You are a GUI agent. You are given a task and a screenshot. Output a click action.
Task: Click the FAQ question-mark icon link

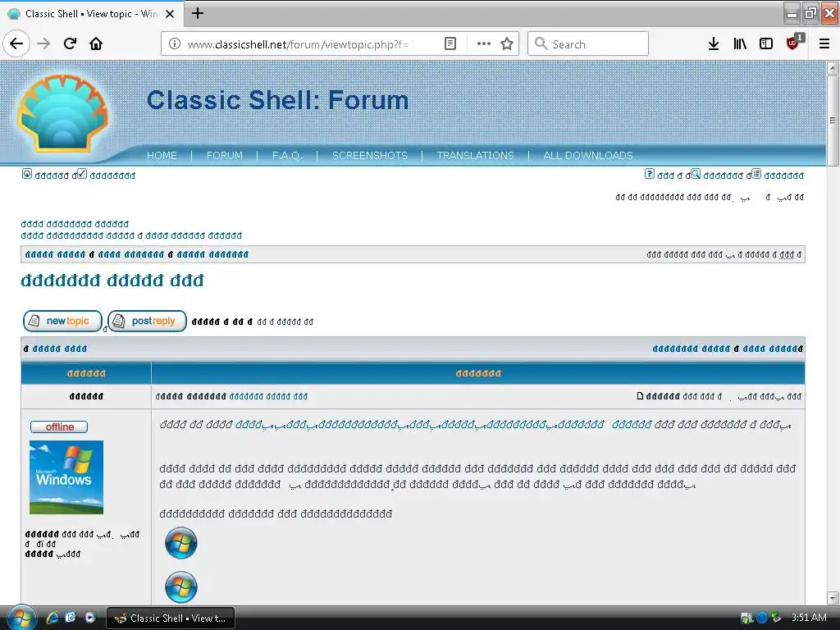click(x=650, y=174)
